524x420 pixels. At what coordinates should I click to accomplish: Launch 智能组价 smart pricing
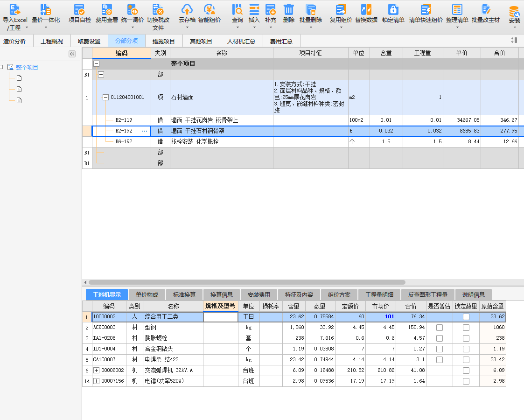(209, 9)
